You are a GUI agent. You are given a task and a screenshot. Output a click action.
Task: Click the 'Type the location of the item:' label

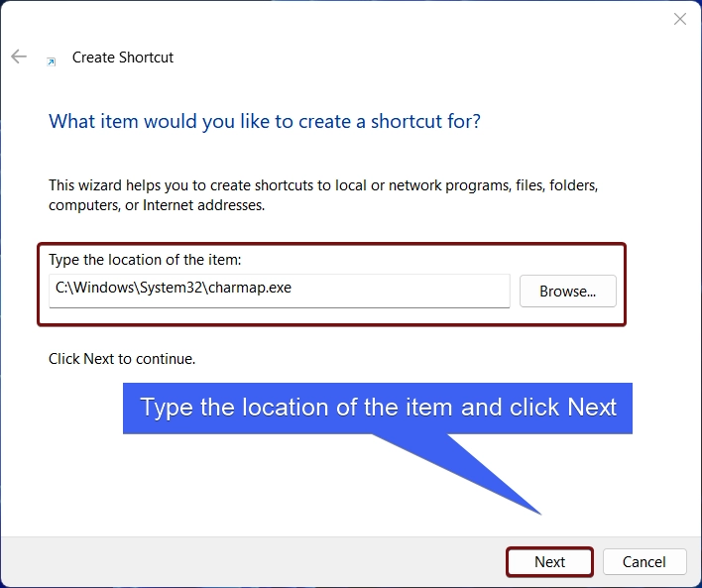[145, 260]
